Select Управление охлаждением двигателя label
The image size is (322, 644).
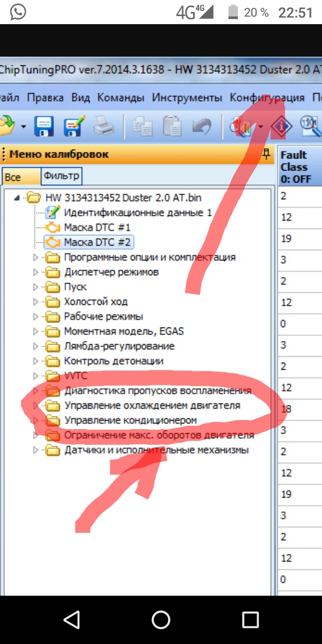[152, 405]
